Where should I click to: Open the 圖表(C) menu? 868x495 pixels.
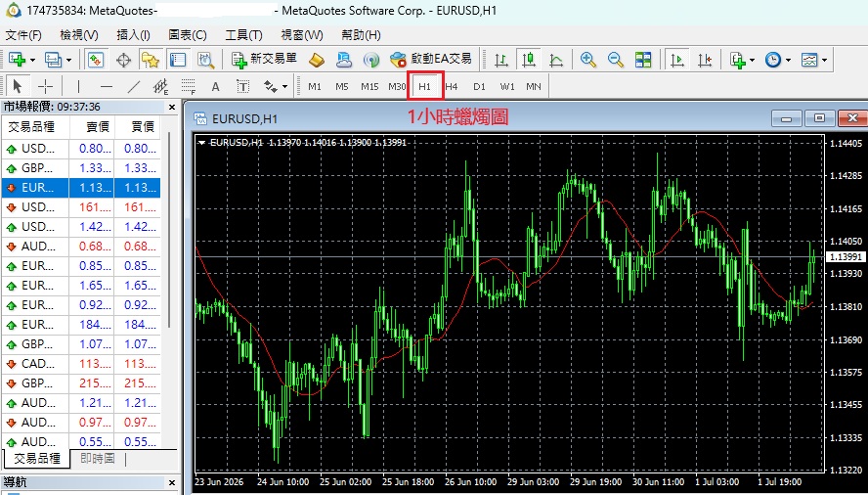coord(188,35)
